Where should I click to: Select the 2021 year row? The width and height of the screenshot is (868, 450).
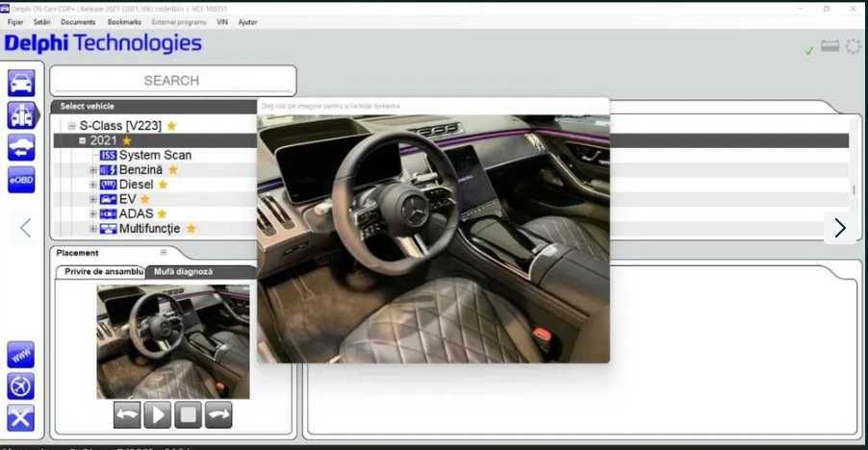[x=450, y=141]
